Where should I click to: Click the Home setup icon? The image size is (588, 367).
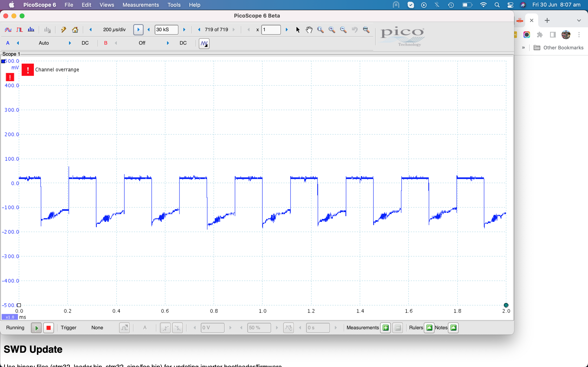pyautogui.click(x=75, y=30)
